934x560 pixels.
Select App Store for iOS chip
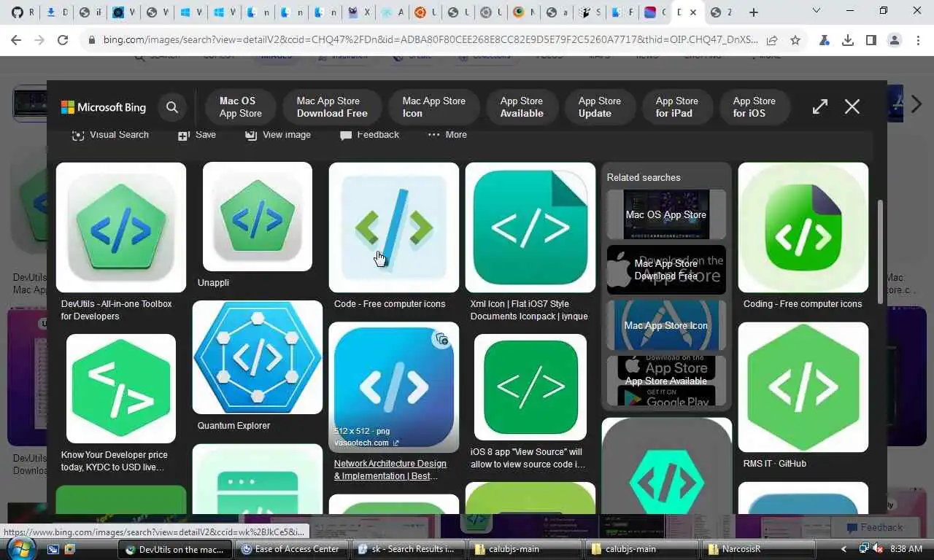coord(754,107)
